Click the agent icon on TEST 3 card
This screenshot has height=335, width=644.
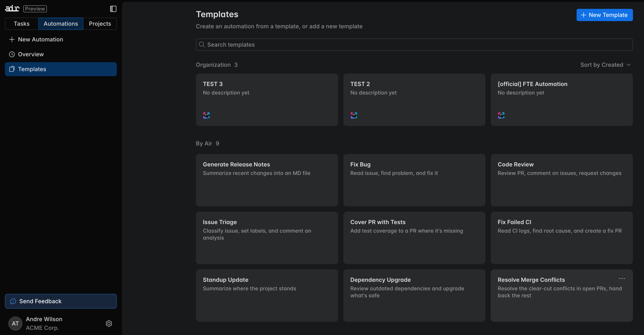[x=206, y=115]
